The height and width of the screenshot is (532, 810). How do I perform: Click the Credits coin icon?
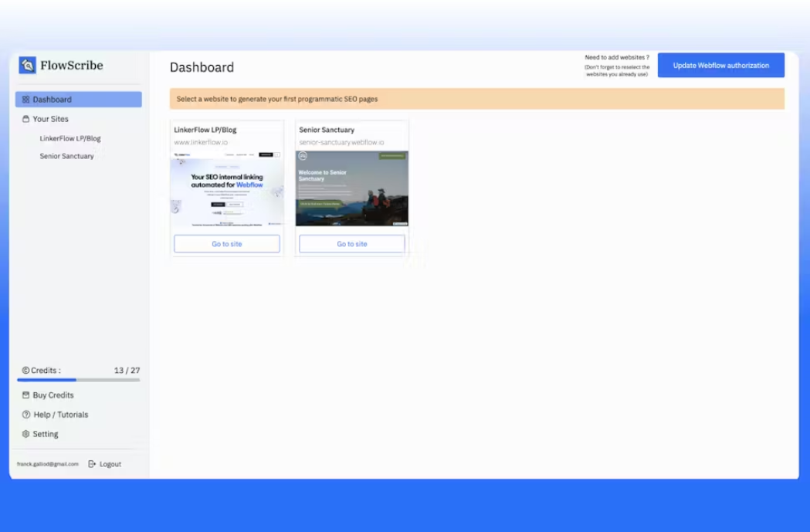(x=25, y=371)
